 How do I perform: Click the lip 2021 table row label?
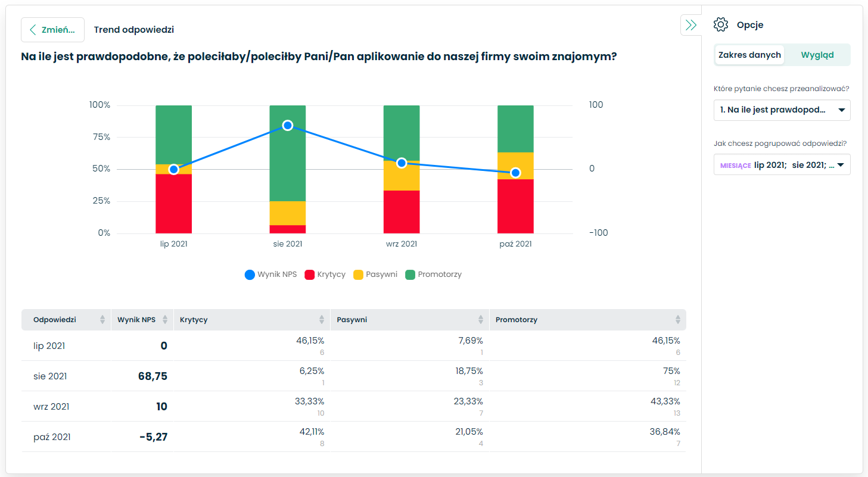[x=49, y=346]
